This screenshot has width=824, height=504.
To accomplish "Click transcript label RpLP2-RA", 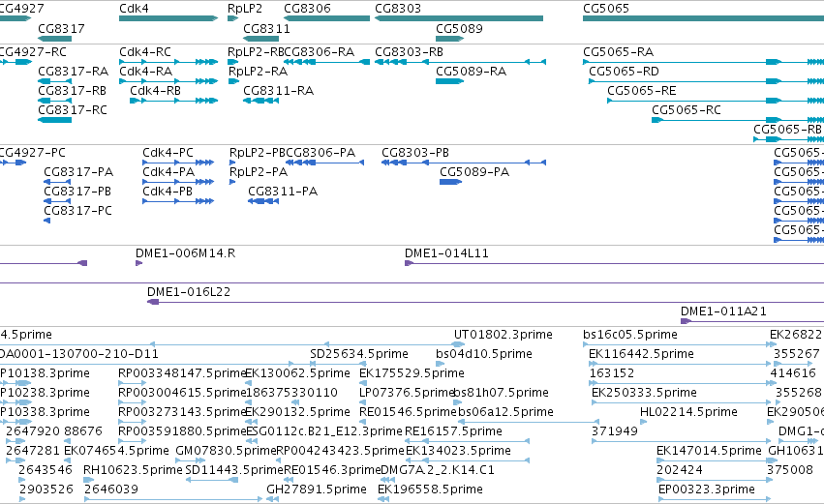I will coord(258,72).
